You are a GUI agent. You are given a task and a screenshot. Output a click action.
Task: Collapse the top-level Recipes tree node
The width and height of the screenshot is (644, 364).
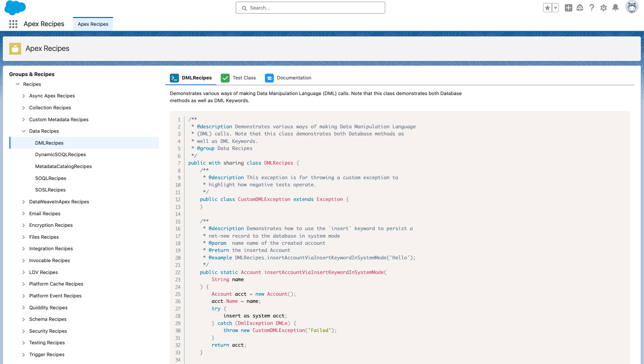(x=18, y=84)
